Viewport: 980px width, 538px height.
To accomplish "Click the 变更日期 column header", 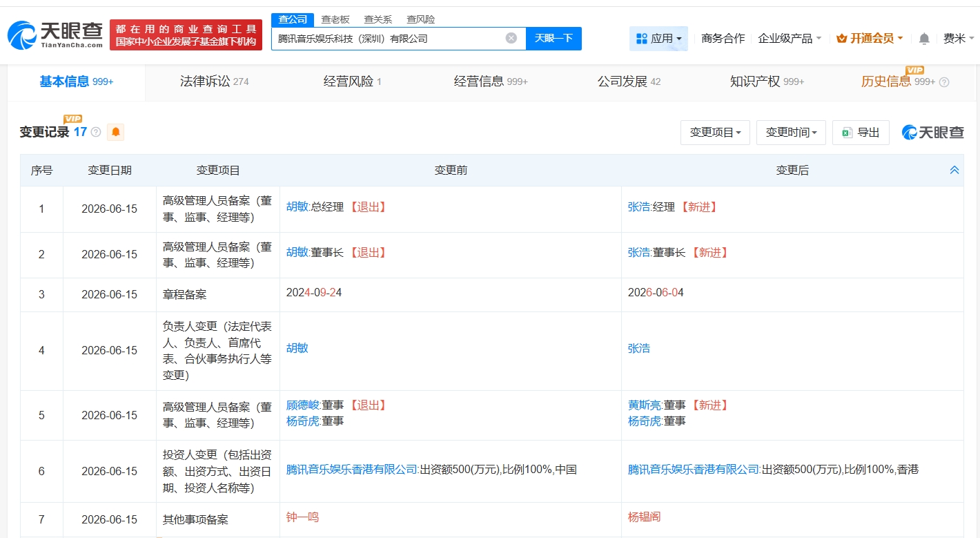I will 110,170.
